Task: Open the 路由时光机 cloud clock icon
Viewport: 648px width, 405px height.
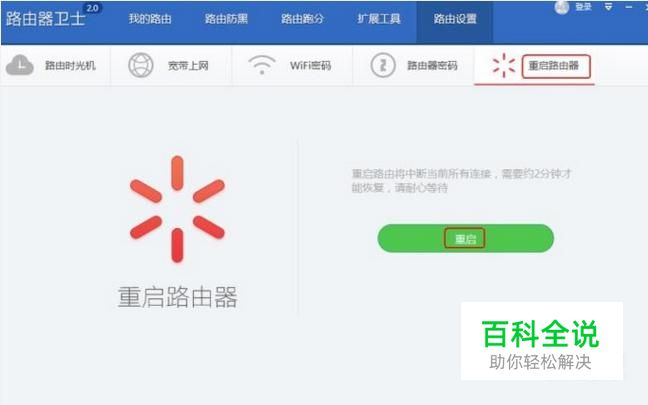Action: point(19,65)
